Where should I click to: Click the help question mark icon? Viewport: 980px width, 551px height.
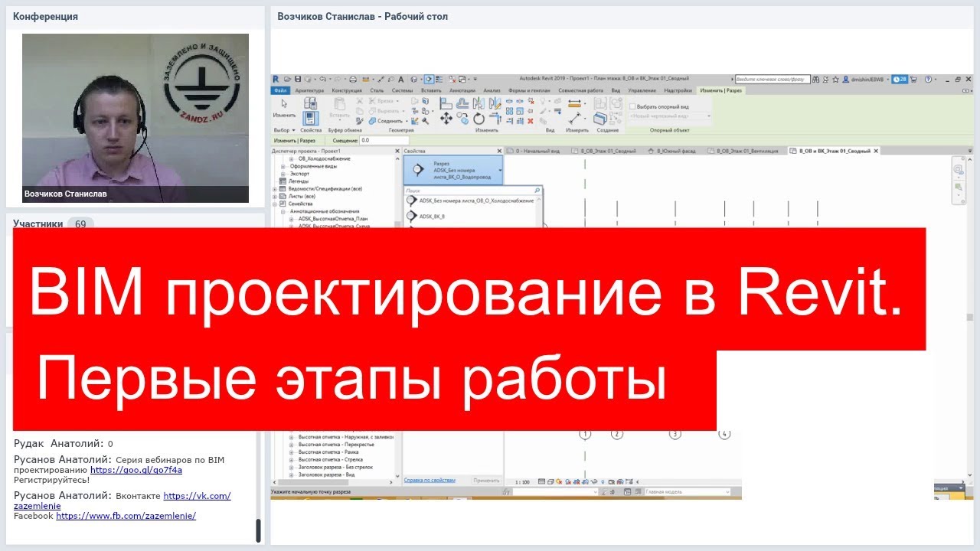click(x=928, y=80)
